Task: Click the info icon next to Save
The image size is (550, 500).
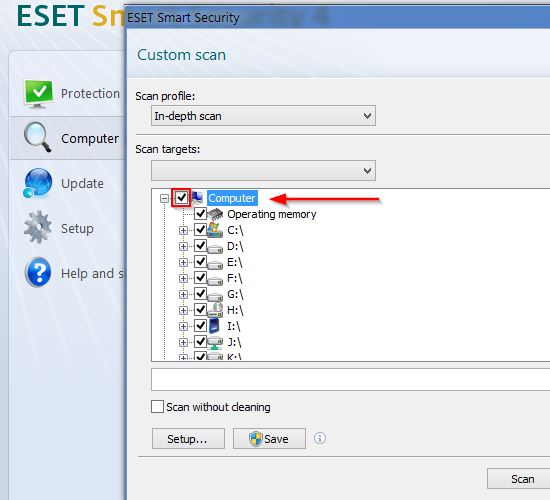Action: (x=320, y=438)
